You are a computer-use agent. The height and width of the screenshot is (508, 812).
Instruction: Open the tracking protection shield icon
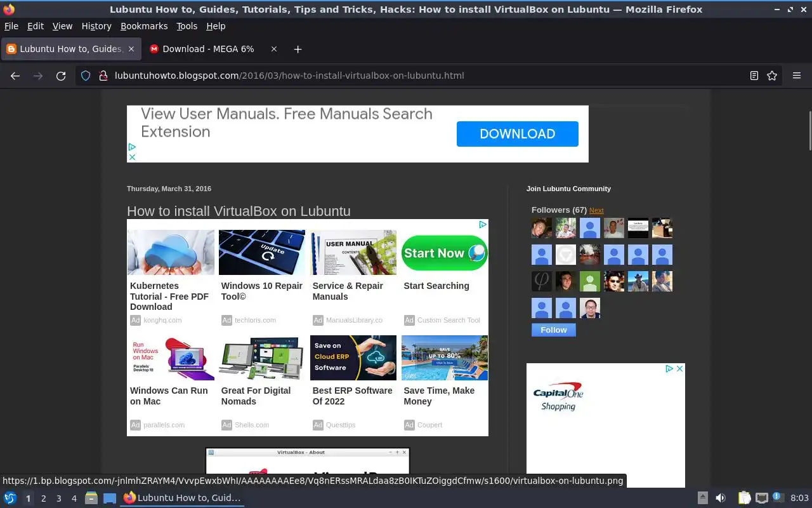[86, 76]
